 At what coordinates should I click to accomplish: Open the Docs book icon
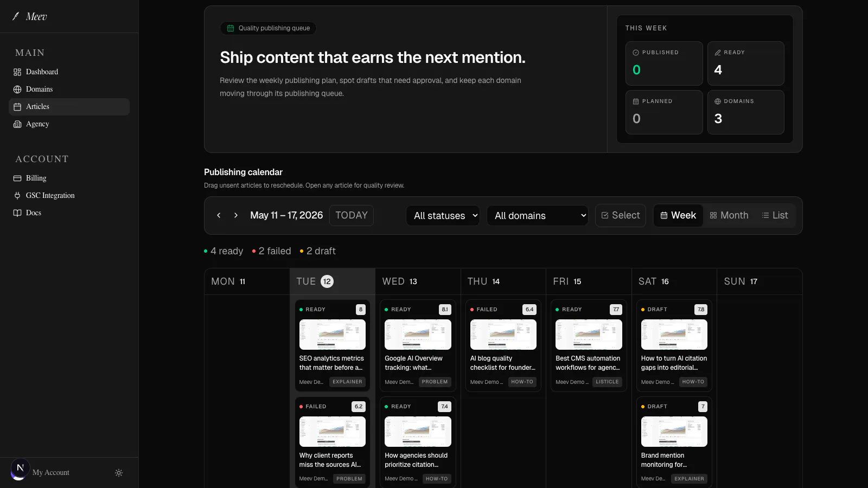[17, 213]
